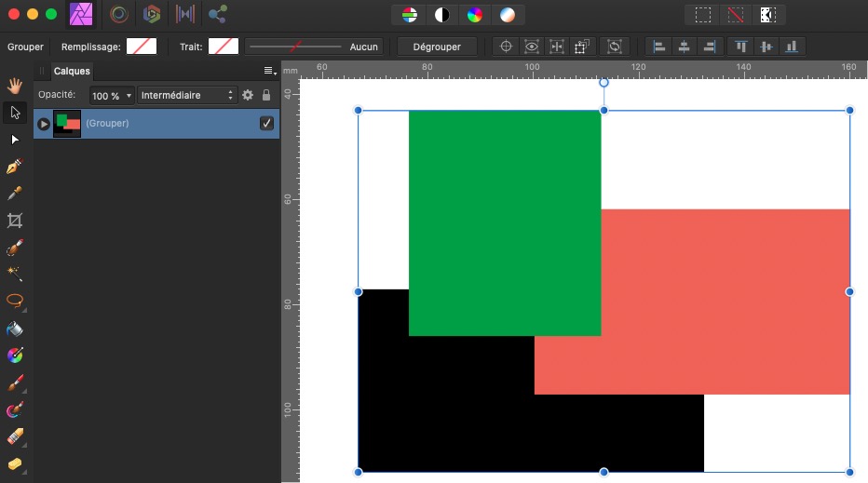Screen dimensions: 868x483
Task: Align top button in context toolbar
Action: (x=740, y=47)
